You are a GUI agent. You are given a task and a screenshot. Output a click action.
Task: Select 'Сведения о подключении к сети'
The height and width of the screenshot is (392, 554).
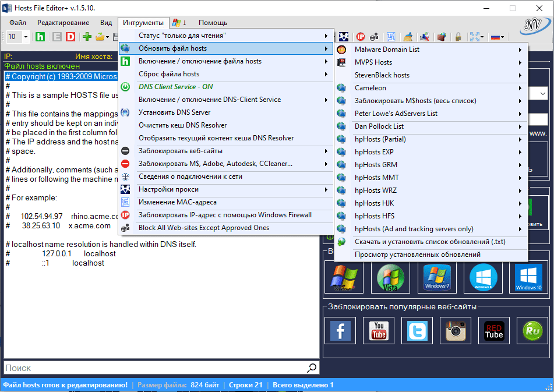[226, 176]
